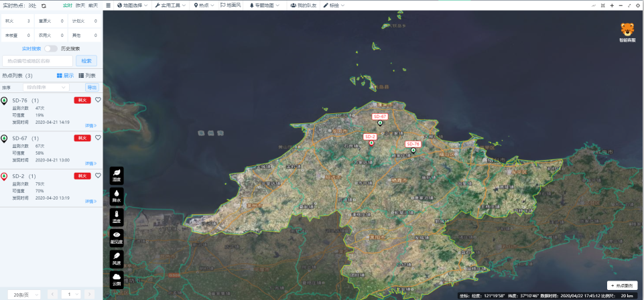This screenshot has height=300, width=644.
Task: Show the 云图 cloud map layer
Action: [117, 279]
